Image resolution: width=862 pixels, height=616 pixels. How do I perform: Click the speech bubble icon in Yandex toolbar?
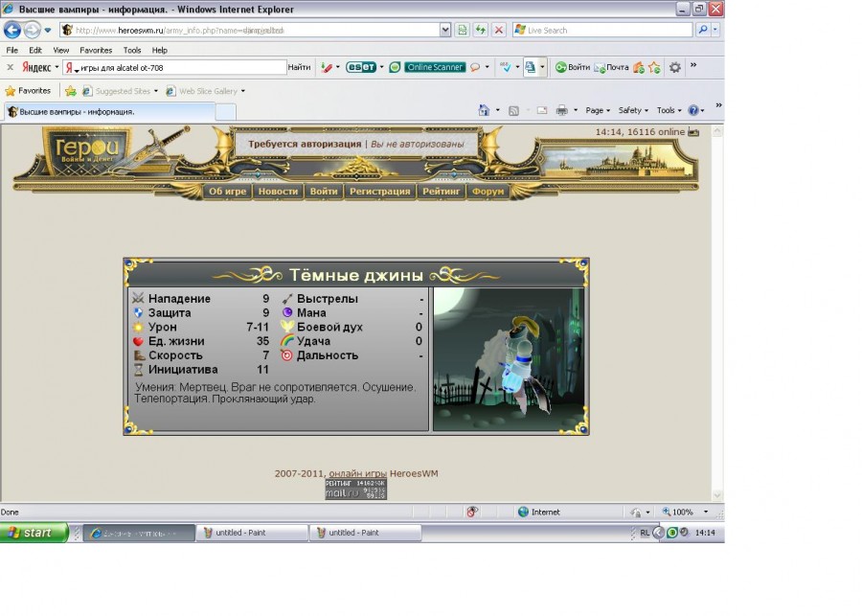(x=475, y=67)
